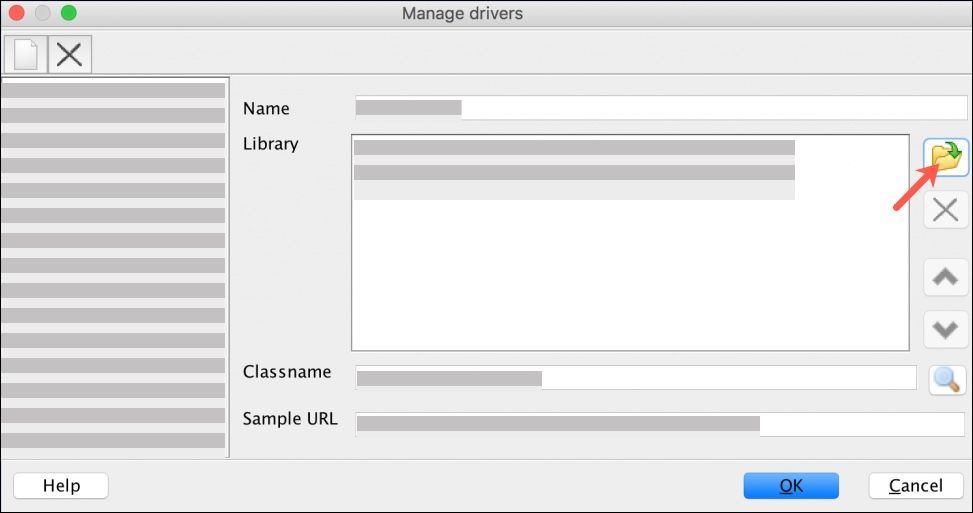Select first entry in Library list
This screenshot has width=973, height=513.
(574, 148)
